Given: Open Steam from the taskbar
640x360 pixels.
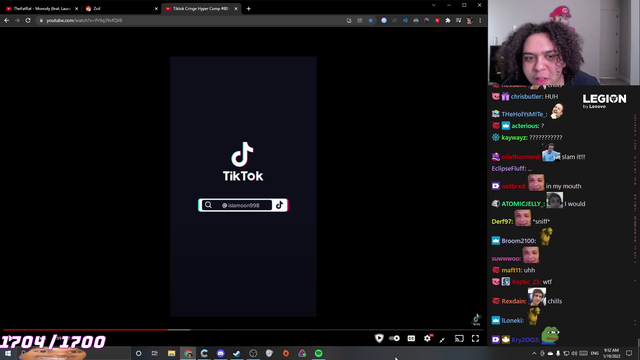Looking at the screenshot, I should (x=237, y=353).
